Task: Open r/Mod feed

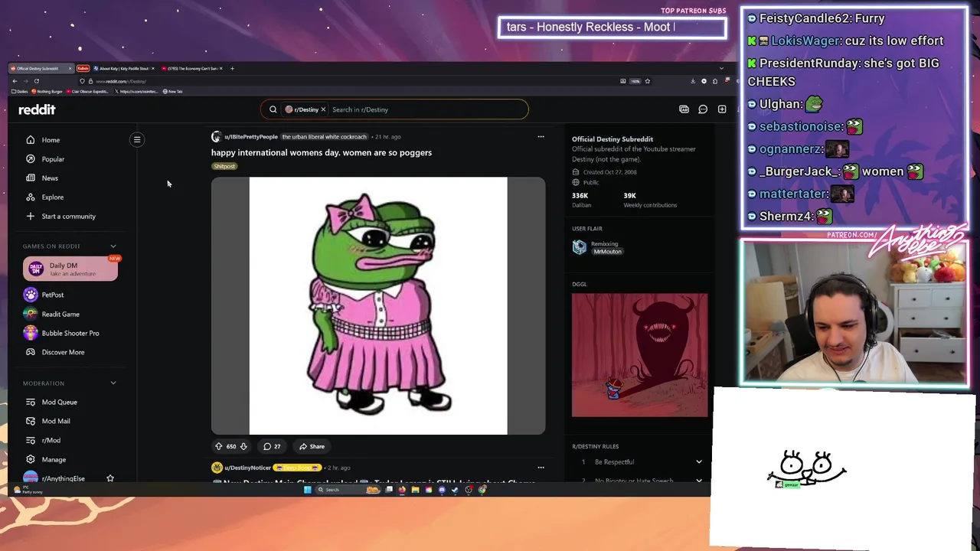Action: pos(51,440)
